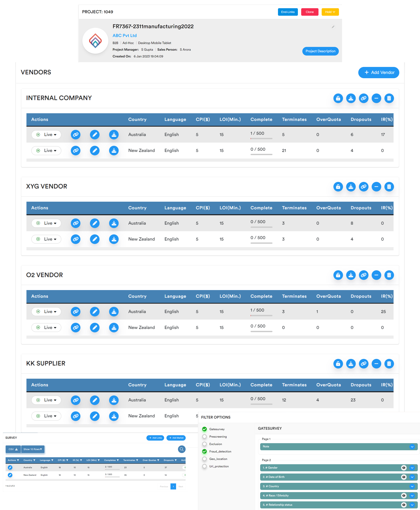Image resolution: width=420 pixels, height=510 pixels.
Task: Sort by Country column in SURVEY table
Action: [x=29, y=460]
